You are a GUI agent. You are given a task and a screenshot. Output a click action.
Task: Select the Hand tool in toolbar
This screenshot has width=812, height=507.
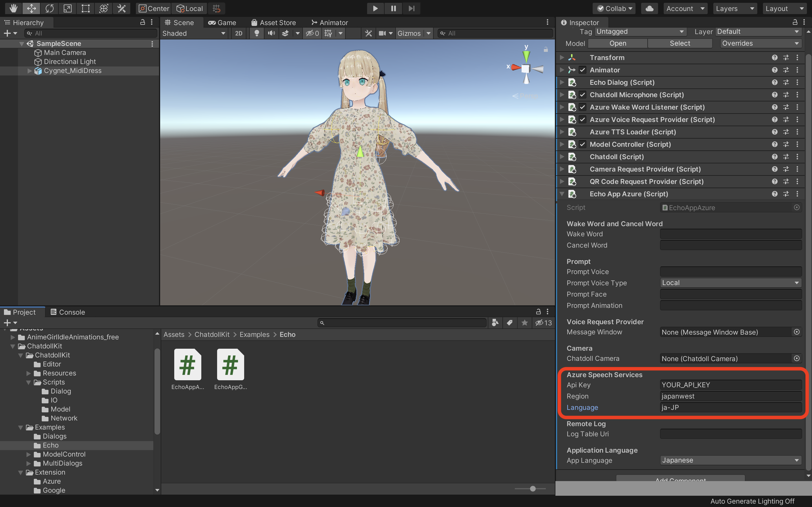[13, 8]
